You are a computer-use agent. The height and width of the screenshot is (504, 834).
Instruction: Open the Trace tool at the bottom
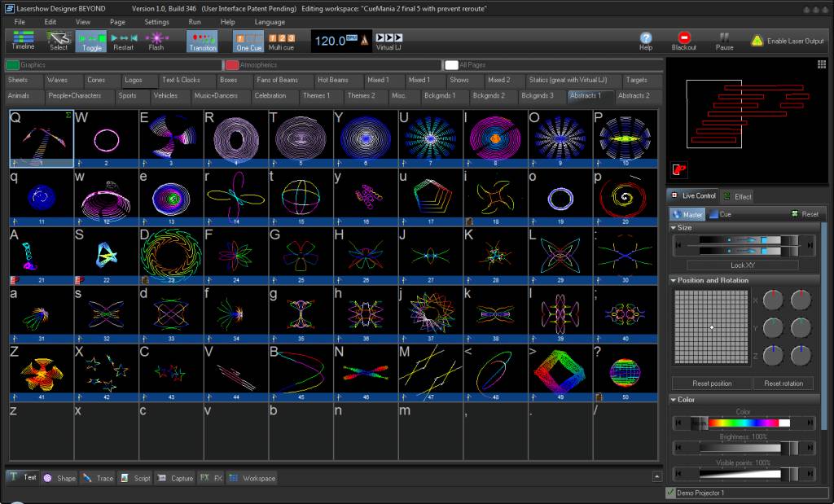click(x=99, y=478)
